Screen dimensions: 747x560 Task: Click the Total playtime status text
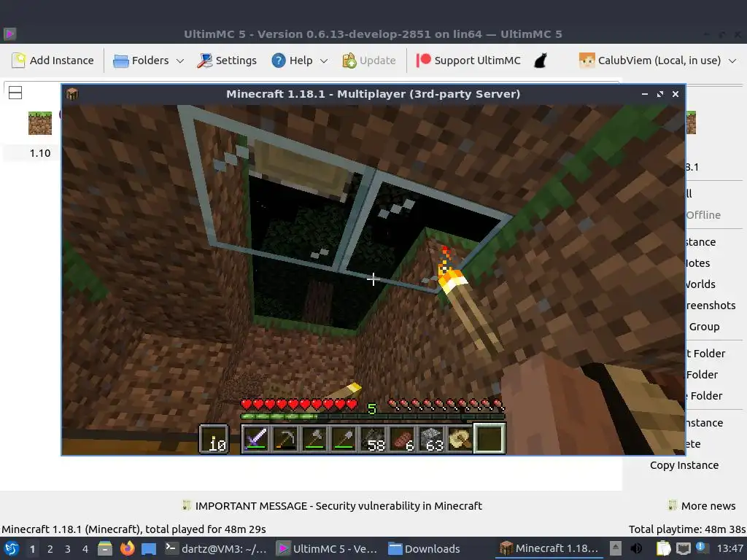click(x=687, y=529)
